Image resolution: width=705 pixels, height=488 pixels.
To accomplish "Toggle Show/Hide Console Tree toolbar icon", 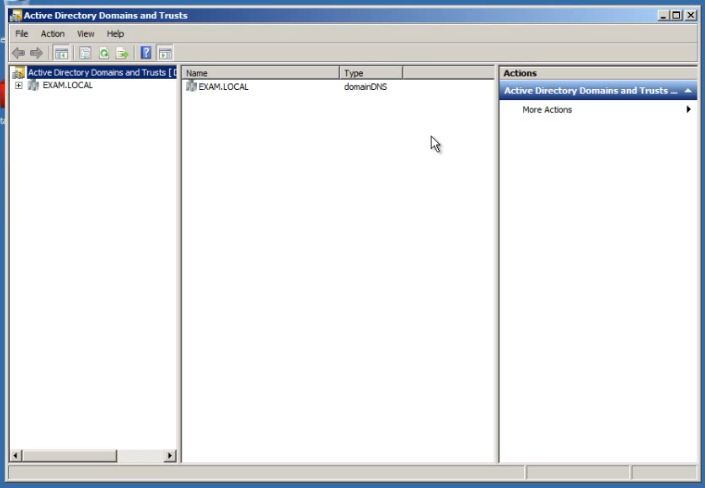I will [61, 53].
